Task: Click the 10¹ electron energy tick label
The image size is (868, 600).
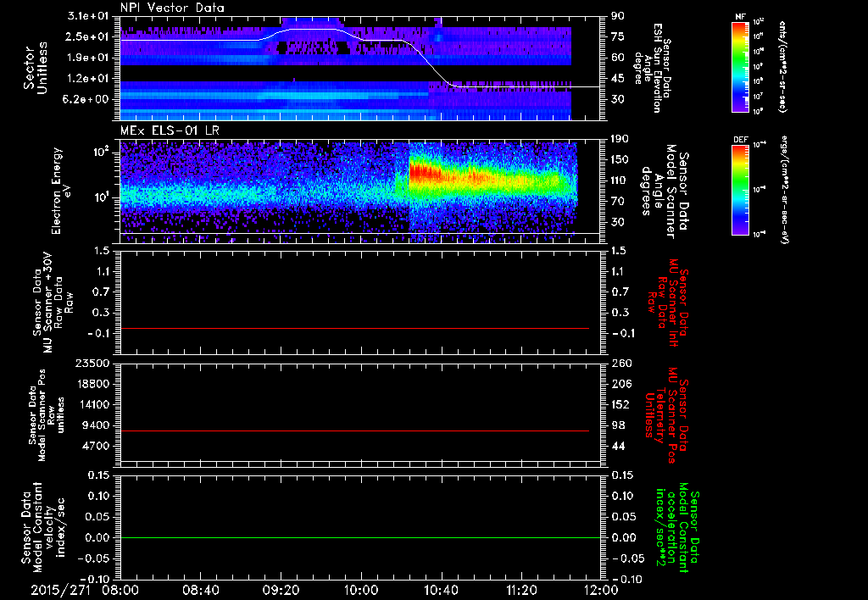Action: click(x=102, y=197)
